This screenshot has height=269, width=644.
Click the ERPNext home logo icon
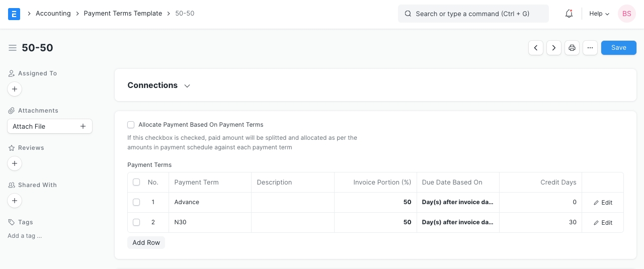point(14,14)
